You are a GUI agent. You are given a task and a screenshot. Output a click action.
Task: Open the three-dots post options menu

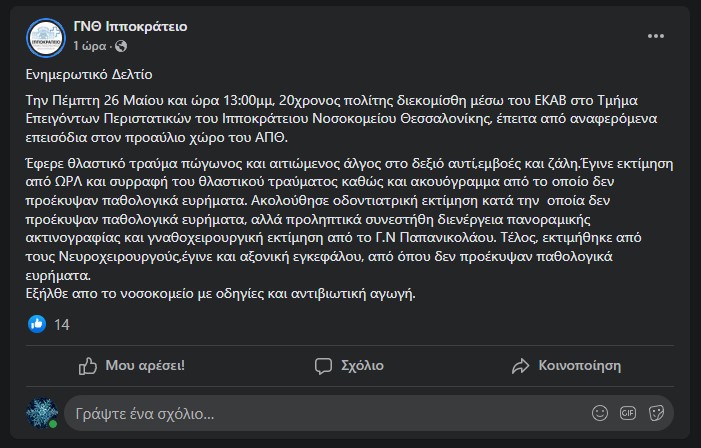655,36
